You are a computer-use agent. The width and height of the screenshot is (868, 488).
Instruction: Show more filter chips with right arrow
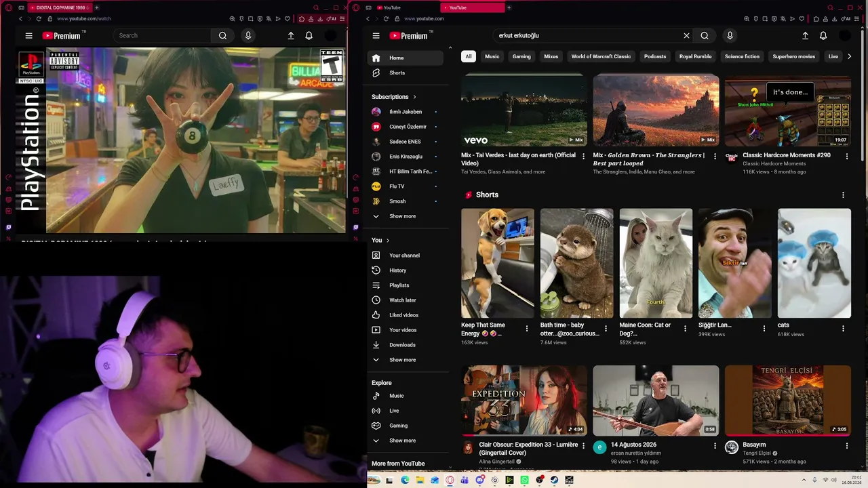[x=849, y=56]
